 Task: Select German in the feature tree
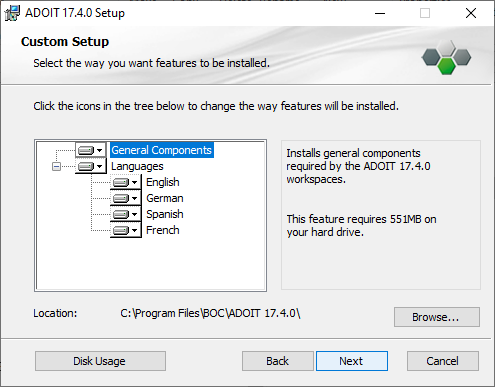tap(165, 198)
